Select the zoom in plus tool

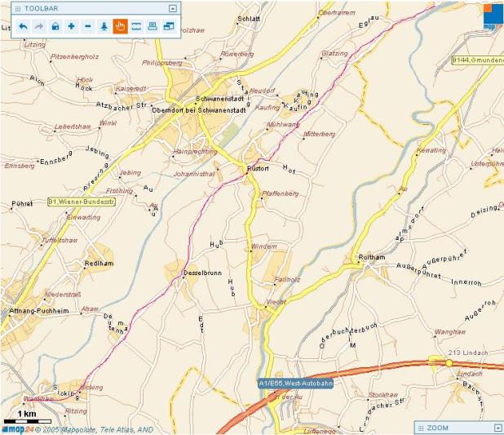(x=72, y=26)
